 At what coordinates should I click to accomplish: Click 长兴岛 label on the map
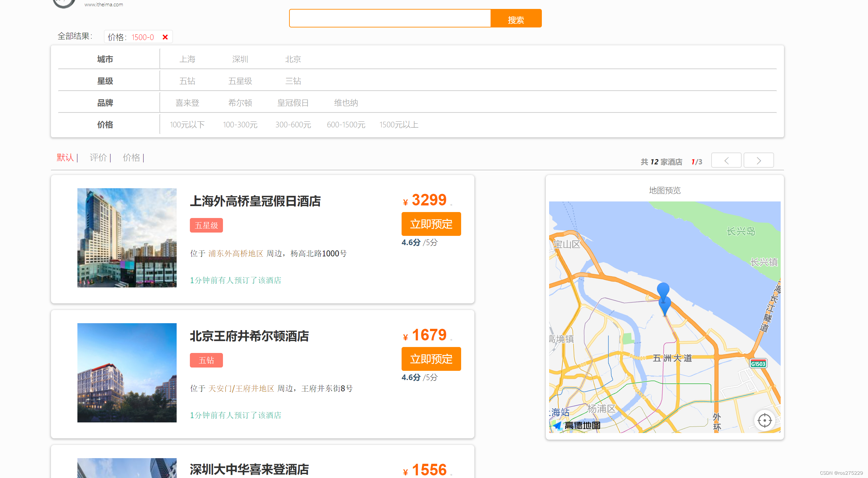coord(741,232)
